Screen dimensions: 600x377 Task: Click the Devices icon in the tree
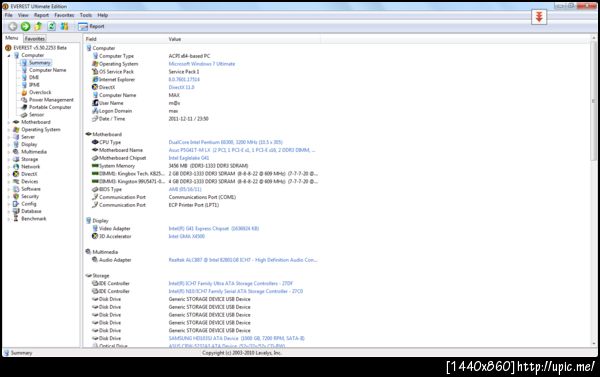click(x=16, y=181)
